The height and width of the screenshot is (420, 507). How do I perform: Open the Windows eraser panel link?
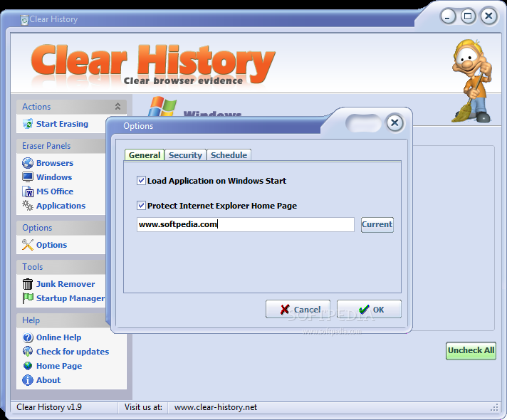point(54,177)
